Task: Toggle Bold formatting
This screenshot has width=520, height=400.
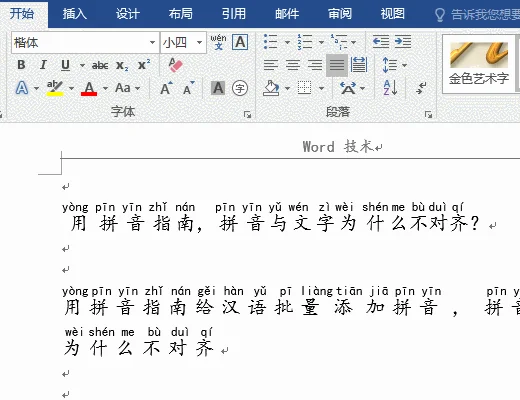Action: [21, 65]
